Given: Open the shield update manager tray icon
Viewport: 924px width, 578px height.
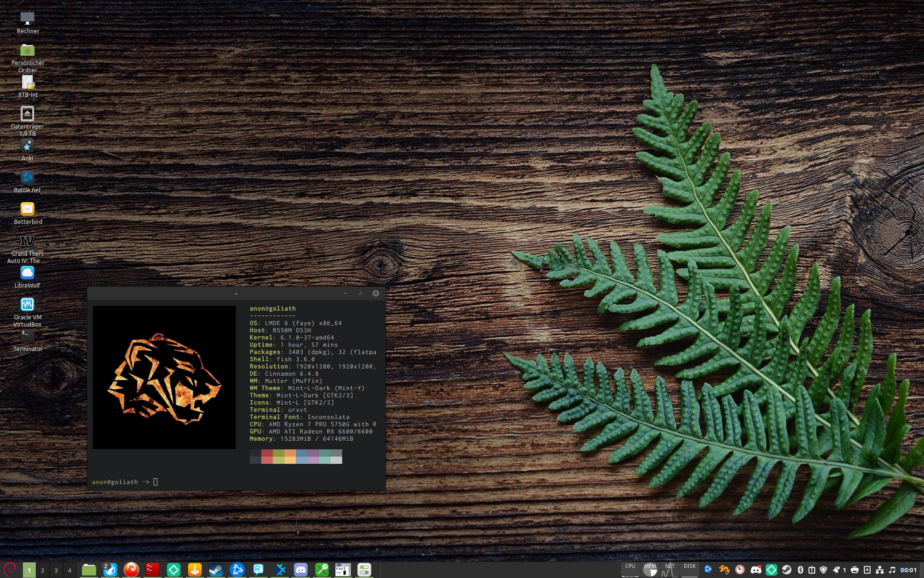Looking at the screenshot, I should click(x=823, y=570).
